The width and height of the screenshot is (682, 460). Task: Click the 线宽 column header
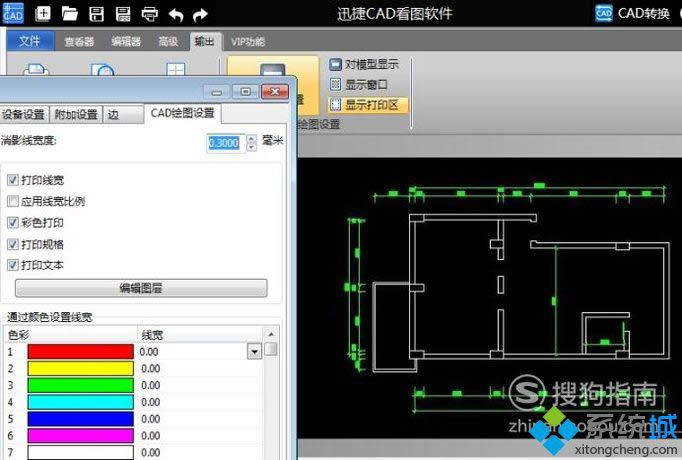coord(200,335)
